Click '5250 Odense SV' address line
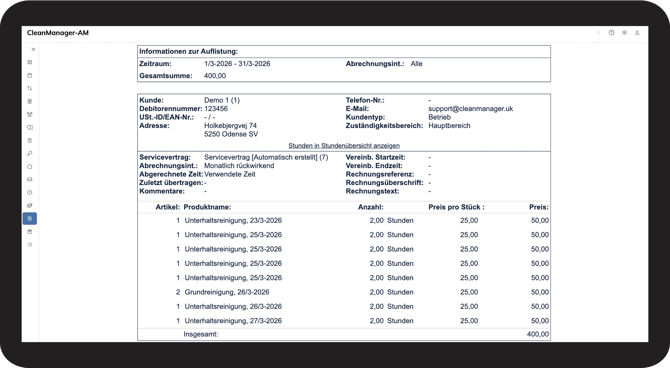 pyautogui.click(x=231, y=134)
